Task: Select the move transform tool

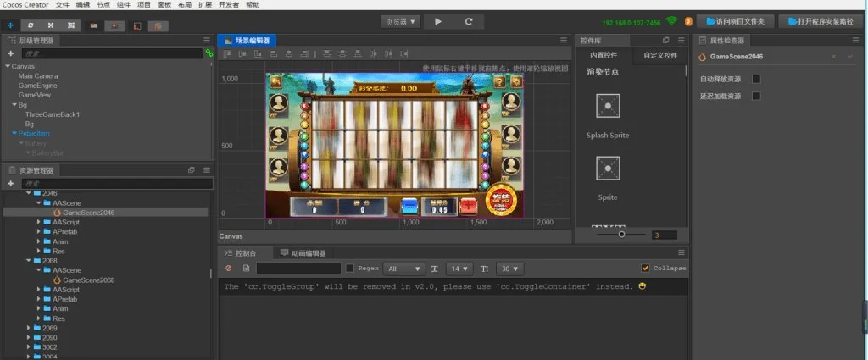Action: [10, 25]
